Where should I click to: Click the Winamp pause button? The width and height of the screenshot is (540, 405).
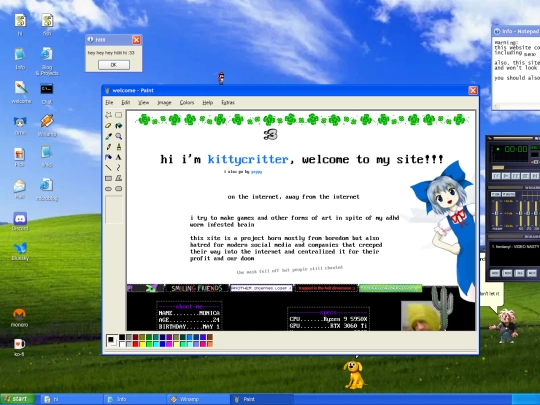[x=515, y=176]
